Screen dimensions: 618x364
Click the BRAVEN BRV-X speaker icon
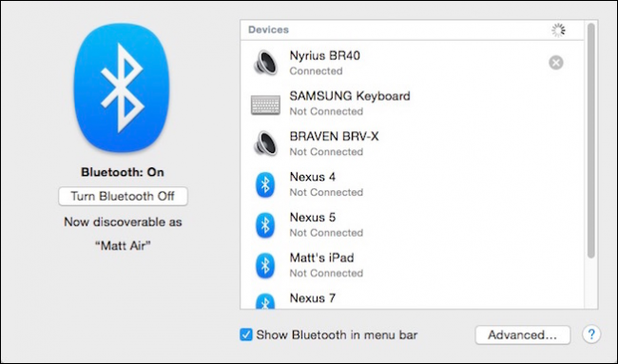(x=265, y=144)
